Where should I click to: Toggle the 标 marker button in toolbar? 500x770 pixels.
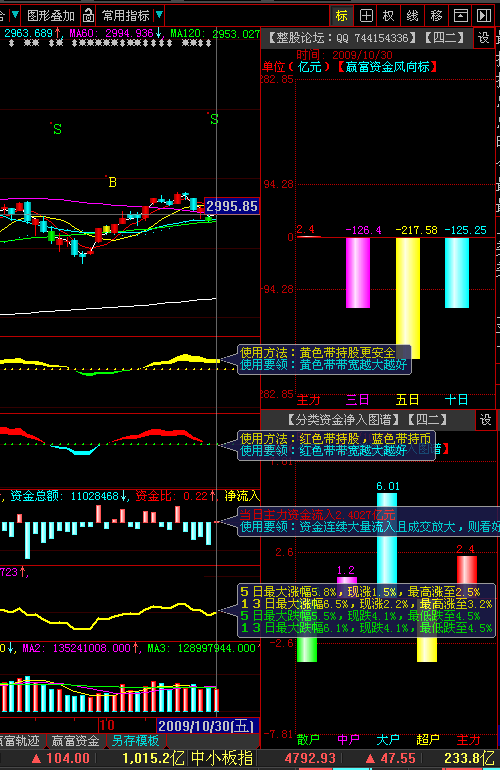pos(341,16)
